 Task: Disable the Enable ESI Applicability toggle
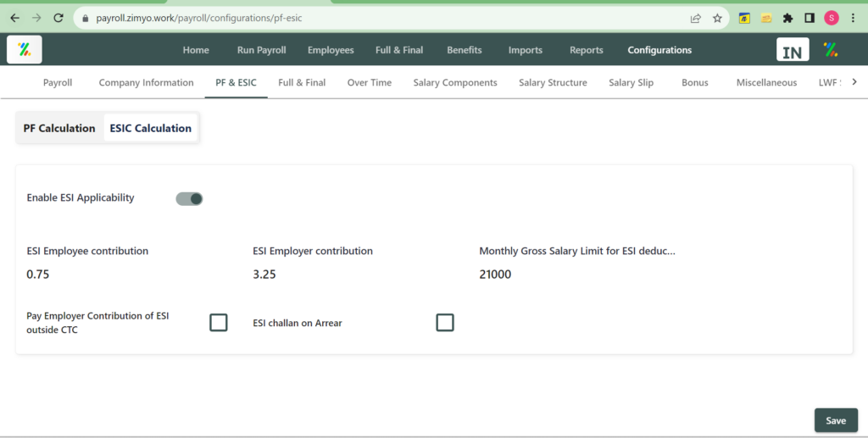click(x=189, y=198)
